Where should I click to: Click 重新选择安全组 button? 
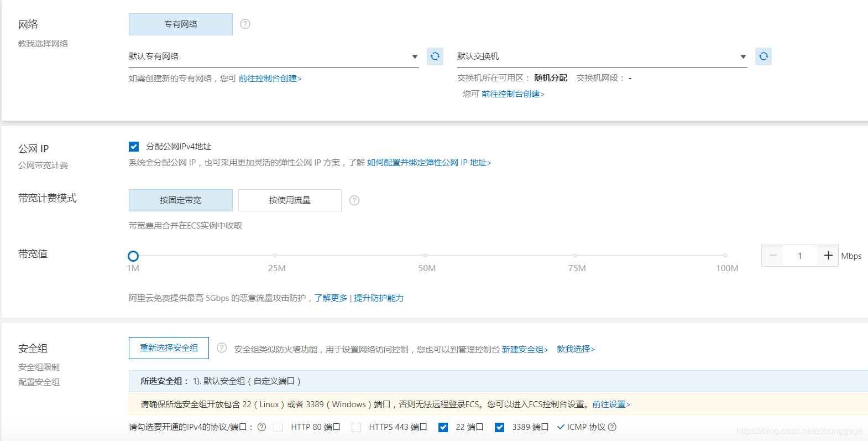pyautogui.click(x=169, y=348)
